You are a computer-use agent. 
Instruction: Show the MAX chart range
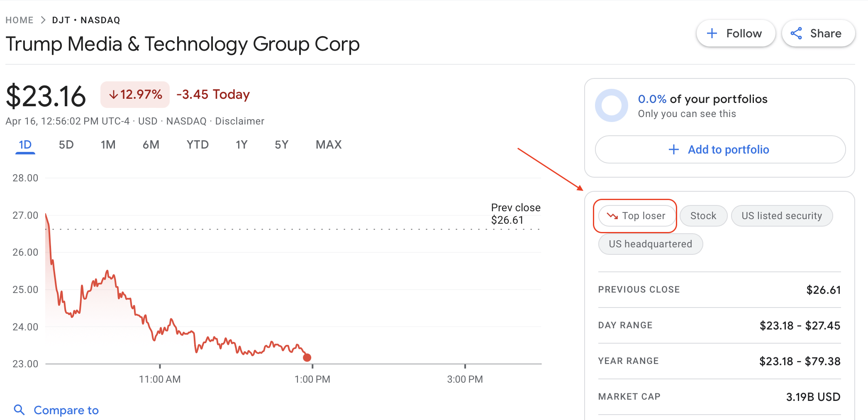(329, 145)
